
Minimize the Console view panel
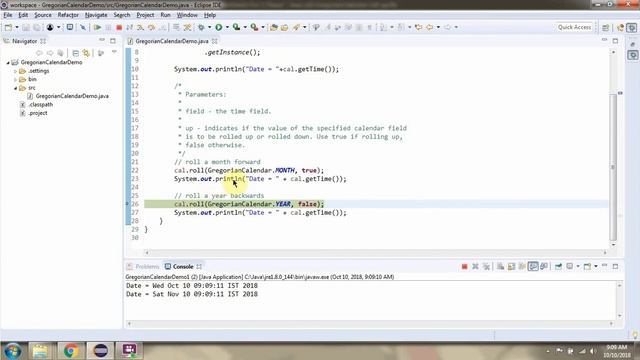tap(604, 266)
